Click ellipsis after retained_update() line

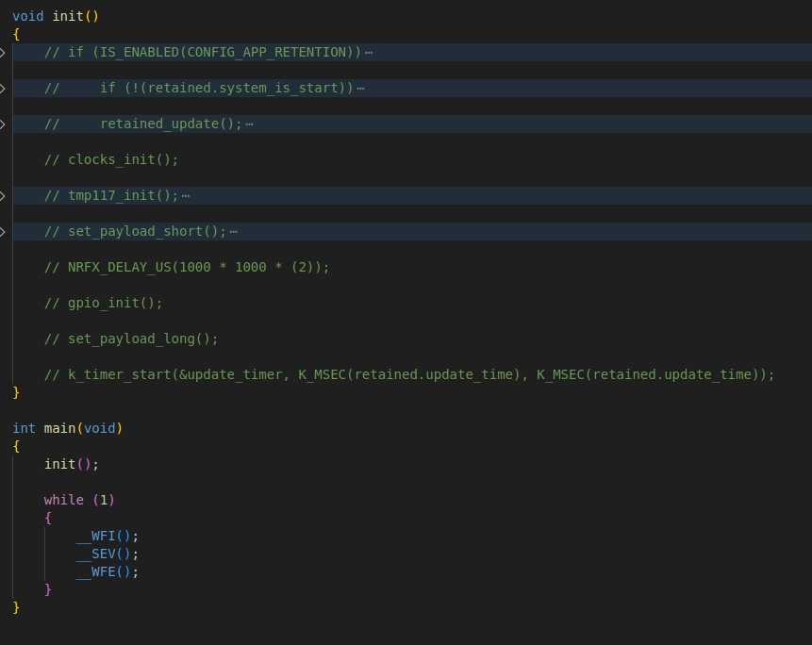tap(249, 124)
